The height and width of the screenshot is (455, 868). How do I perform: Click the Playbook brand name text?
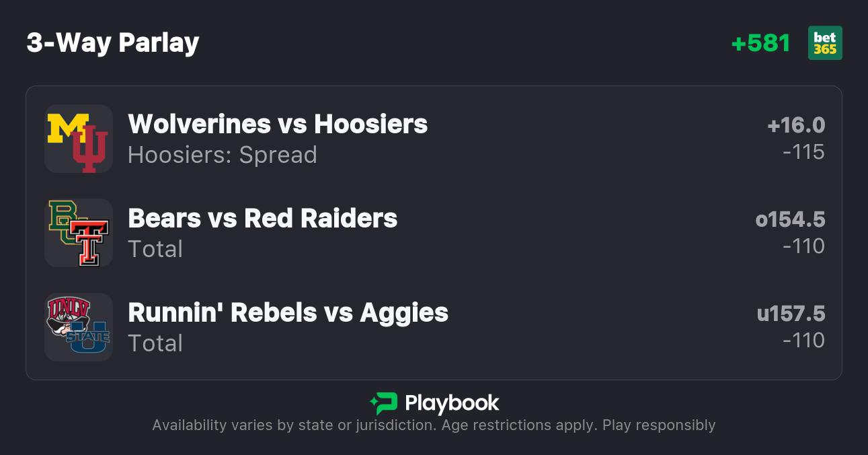click(x=452, y=403)
